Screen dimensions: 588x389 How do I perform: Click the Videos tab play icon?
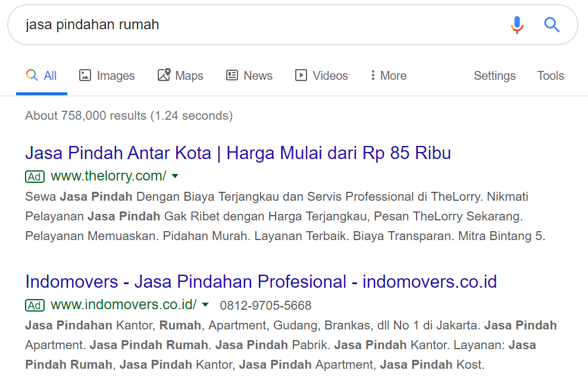point(301,75)
